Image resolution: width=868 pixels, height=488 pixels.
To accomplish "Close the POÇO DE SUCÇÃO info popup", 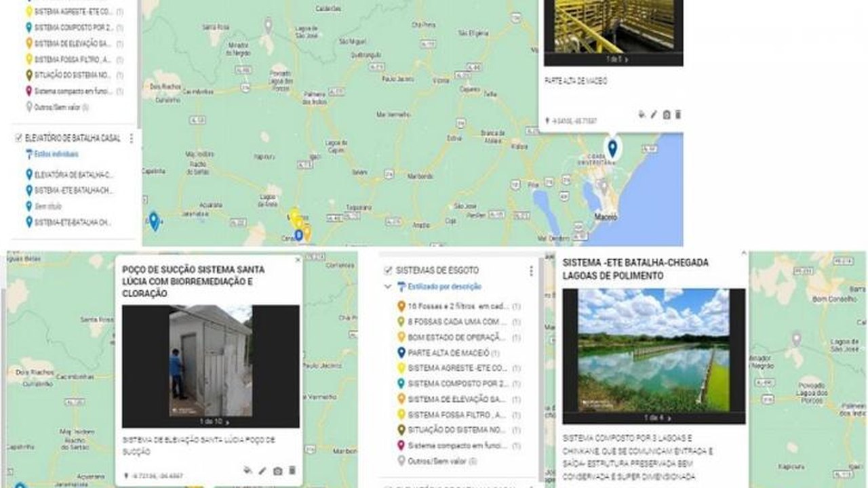I will coord(297,260).
